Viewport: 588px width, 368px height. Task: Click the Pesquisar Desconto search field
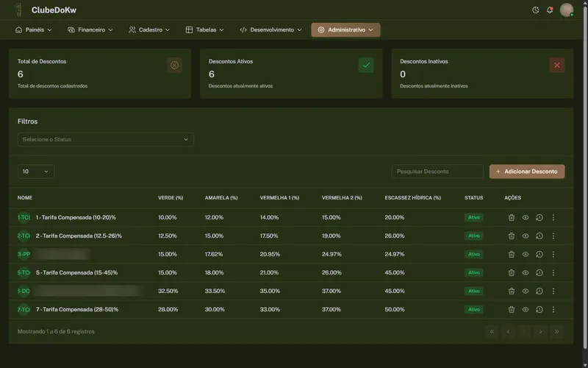click(x=437, y=171)
